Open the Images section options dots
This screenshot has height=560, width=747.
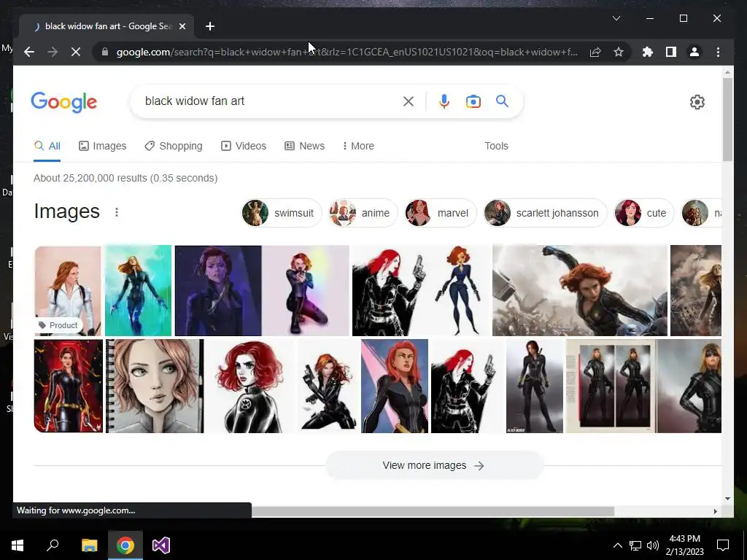coord(117,212)
